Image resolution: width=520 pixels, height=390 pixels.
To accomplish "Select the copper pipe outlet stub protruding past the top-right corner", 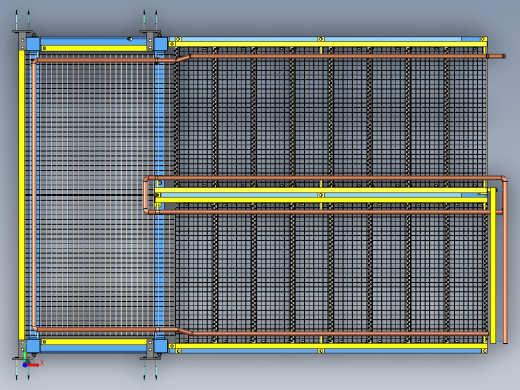I will point(496,56).
